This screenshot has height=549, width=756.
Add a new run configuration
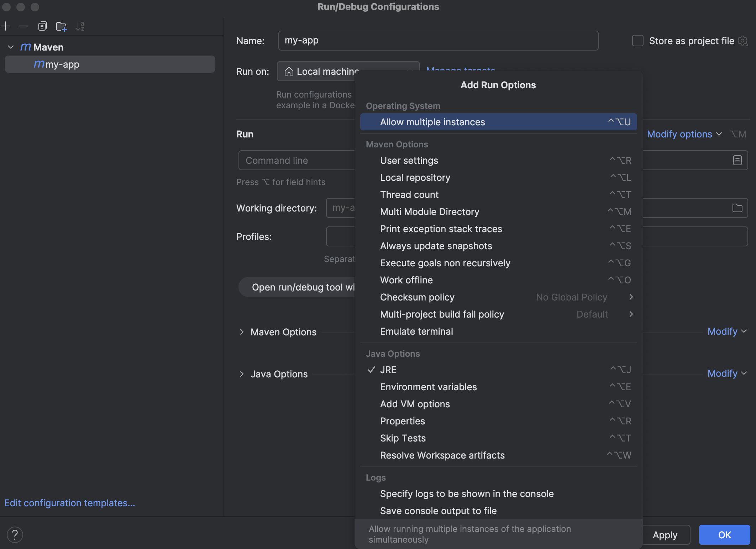[5, 26]
